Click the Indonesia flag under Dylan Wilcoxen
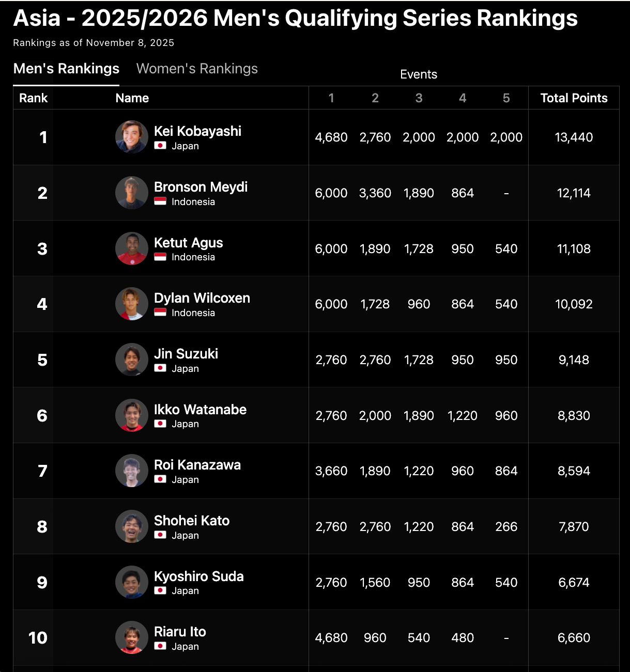 160,312
